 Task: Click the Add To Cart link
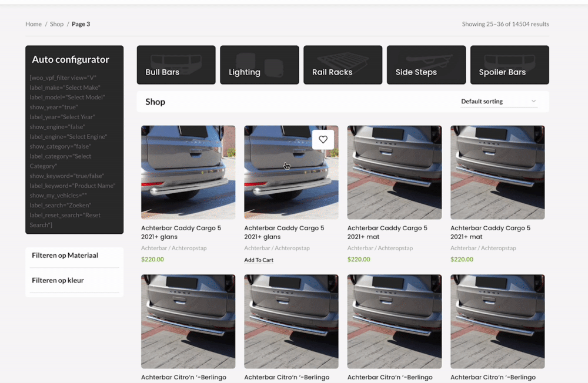pyautogui.click(x=259, y=260)
